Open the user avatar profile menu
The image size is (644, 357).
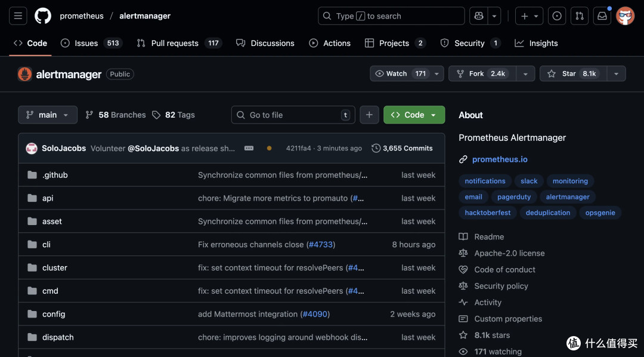[625, 16]
